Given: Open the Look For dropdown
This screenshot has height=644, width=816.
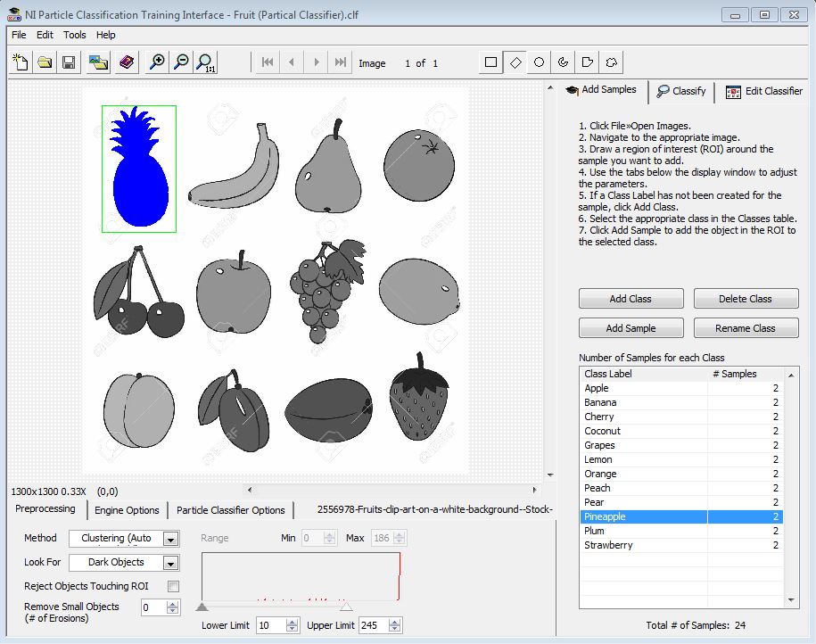Looking at the screenshot, I should [x=170, y=563].
